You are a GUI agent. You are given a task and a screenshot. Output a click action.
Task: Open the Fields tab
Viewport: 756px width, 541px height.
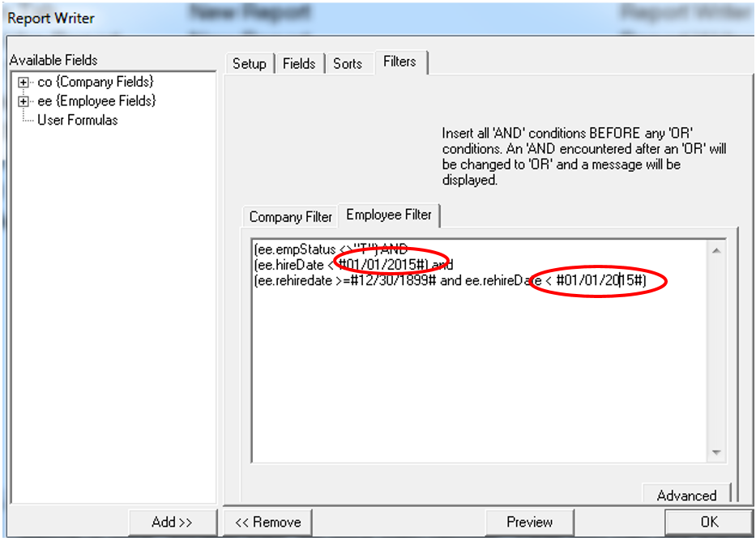click(299, 64)
